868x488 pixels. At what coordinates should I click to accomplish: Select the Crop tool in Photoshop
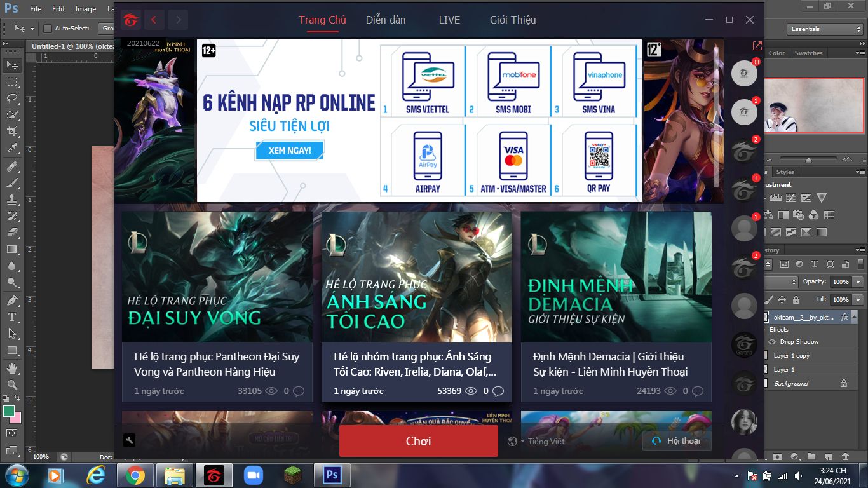pos(12,132)
